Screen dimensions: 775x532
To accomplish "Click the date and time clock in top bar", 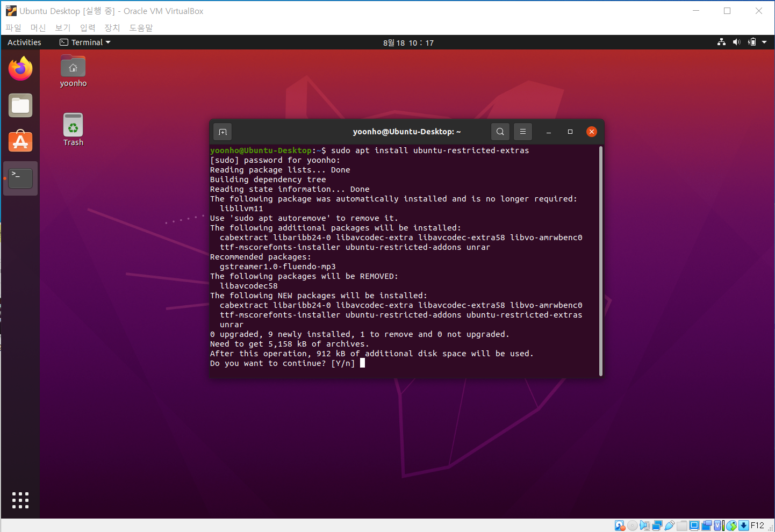I will coord(408,42).
